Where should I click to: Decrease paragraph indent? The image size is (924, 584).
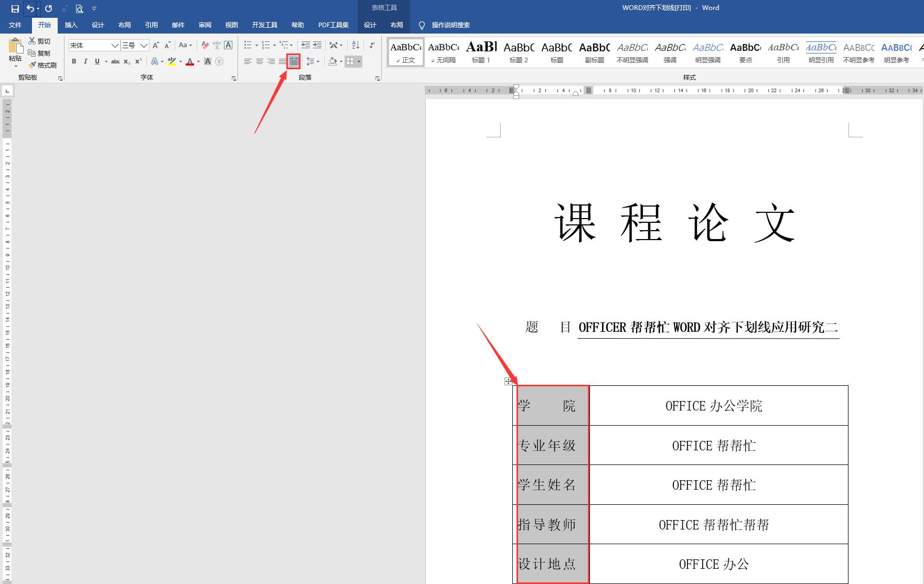pyautogui.click(x=306, y=45)
